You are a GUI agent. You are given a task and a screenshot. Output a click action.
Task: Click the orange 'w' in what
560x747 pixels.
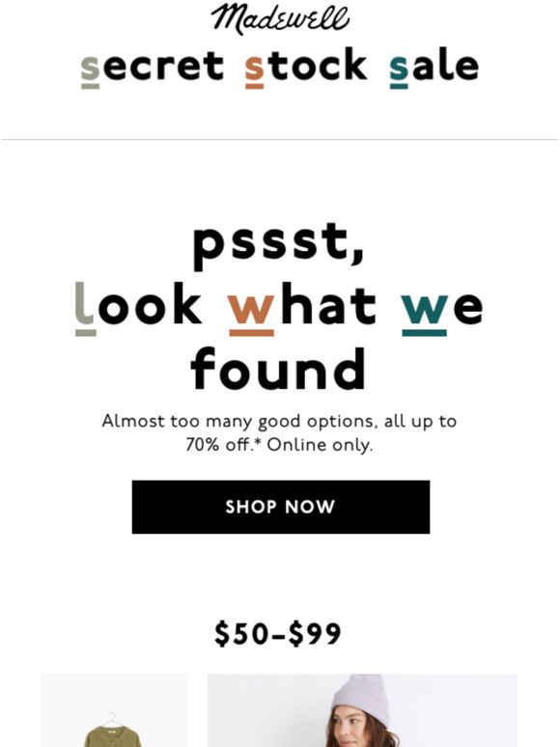coord(251,314)
